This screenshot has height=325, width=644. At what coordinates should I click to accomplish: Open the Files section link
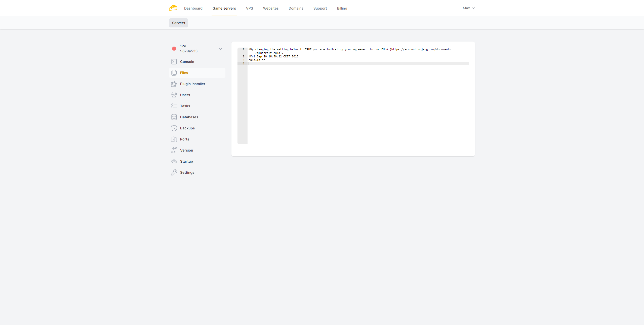click(x=184, y=73)
